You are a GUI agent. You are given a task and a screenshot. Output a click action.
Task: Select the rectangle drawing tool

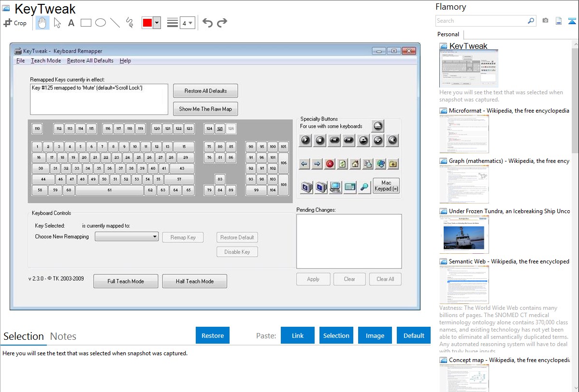click(x=86, y=23)
